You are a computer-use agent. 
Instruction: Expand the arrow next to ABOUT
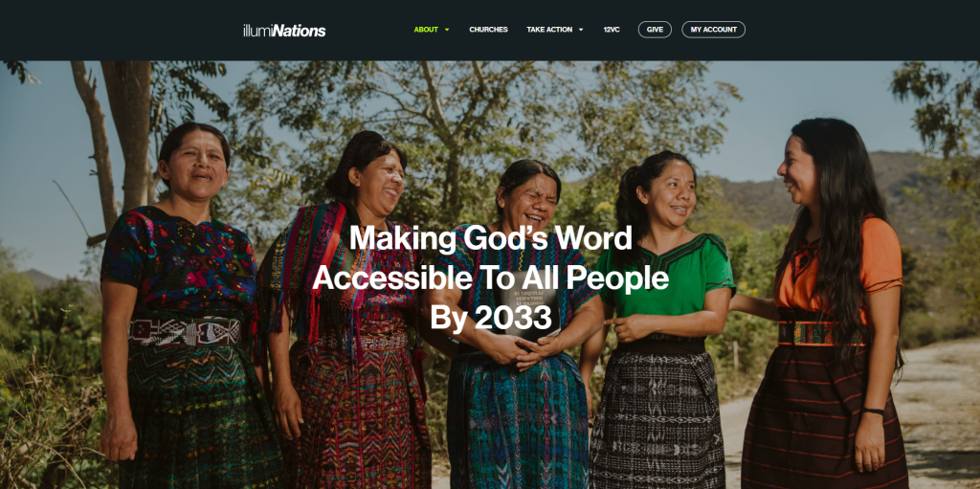coord(447,30)
